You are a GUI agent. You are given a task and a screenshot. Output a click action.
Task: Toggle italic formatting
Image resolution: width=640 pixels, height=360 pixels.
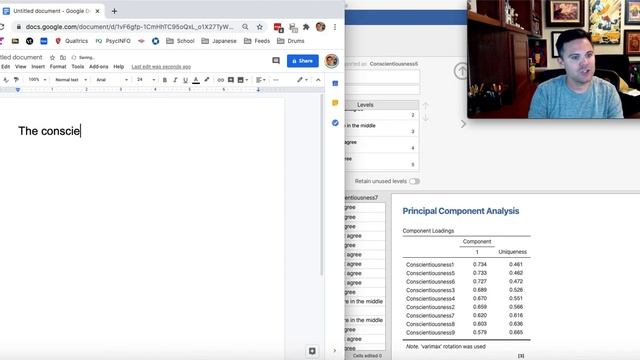[175, 80]
